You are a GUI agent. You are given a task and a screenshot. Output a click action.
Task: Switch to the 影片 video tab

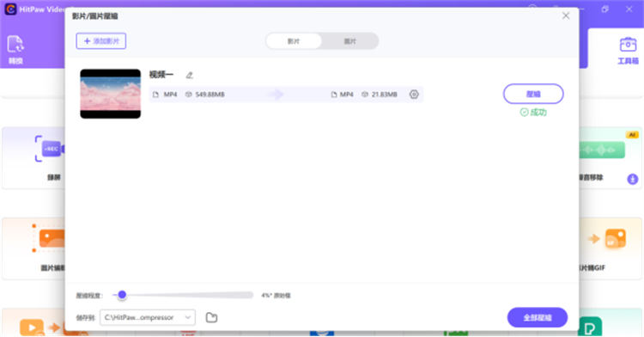click(294, 41)
